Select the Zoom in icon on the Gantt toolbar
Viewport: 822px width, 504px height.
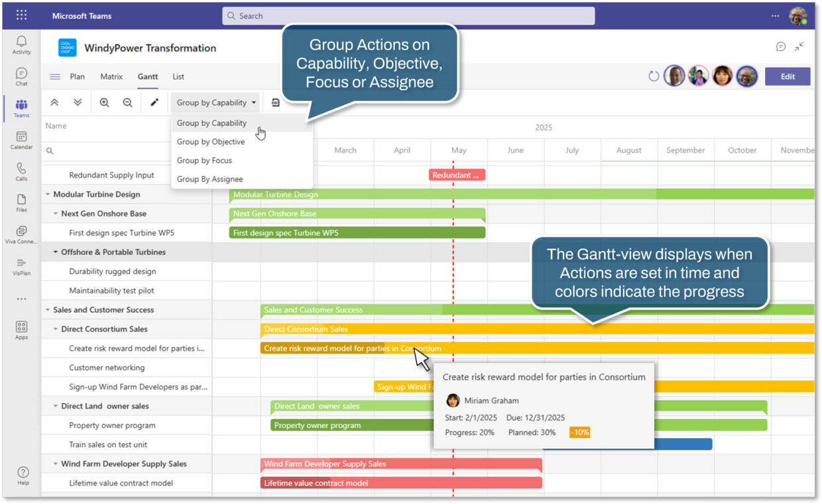click(104, 102)
